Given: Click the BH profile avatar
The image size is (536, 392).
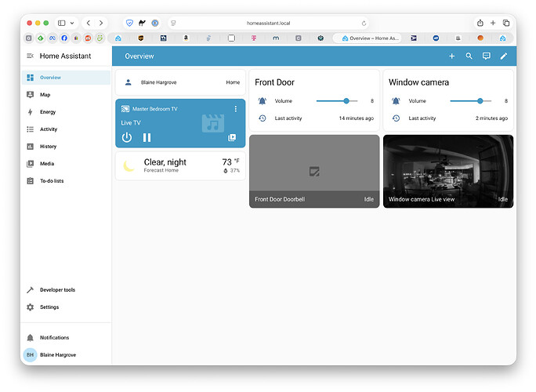Looking at the screenshot, I should point(30,354).
